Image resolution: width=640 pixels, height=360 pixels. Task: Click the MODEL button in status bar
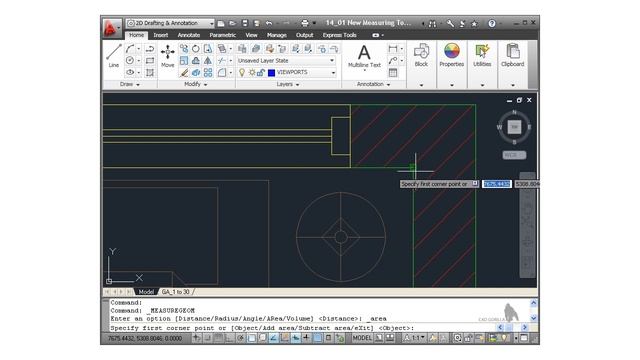pos(362,338)
